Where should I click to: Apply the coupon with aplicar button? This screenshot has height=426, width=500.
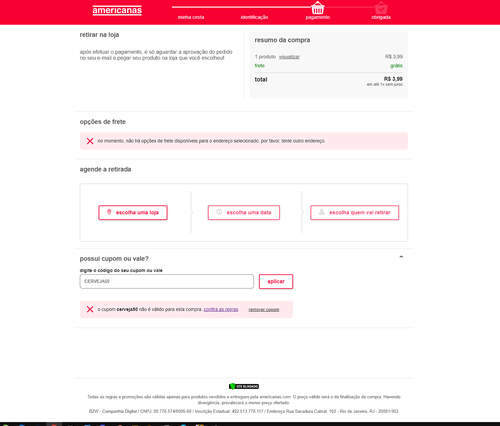276,281
